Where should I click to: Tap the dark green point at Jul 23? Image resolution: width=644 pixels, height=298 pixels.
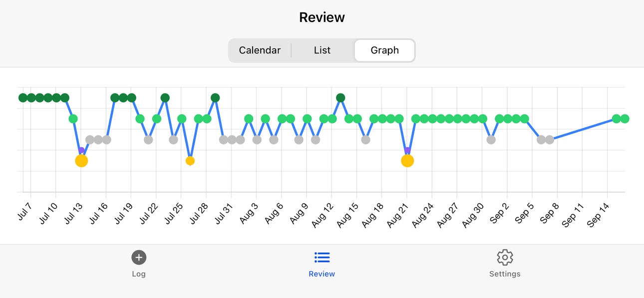click(165, 97)
